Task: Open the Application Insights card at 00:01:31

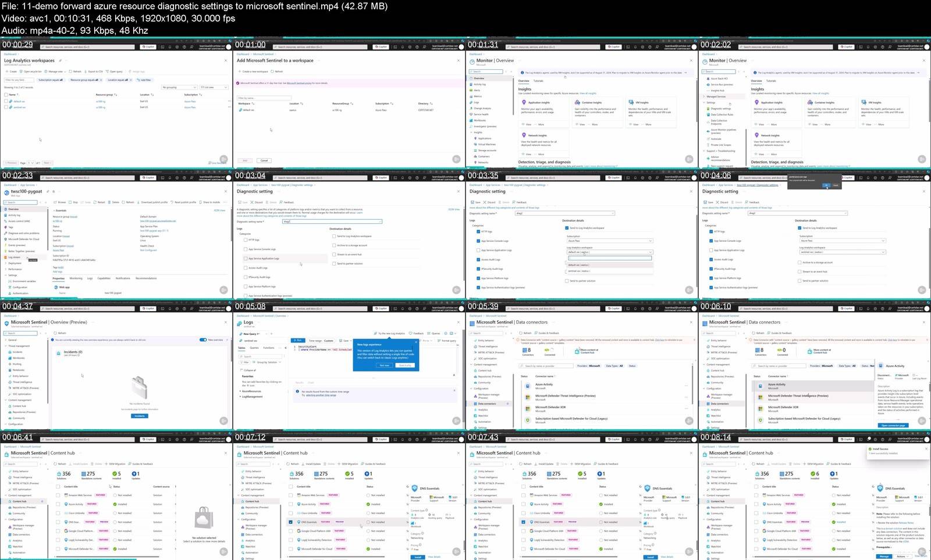Action: coord(543,113)
